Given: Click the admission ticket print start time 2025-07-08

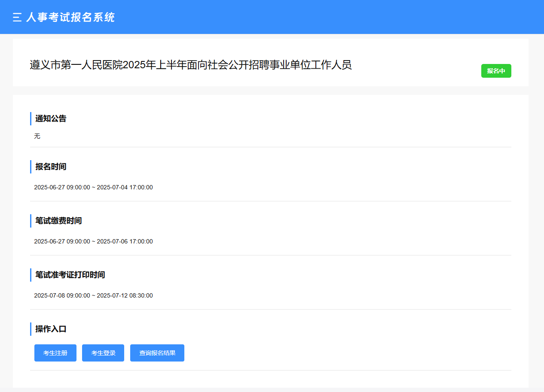Looking at the screenshot, I should pyautogui.click(x=62, y=295).
